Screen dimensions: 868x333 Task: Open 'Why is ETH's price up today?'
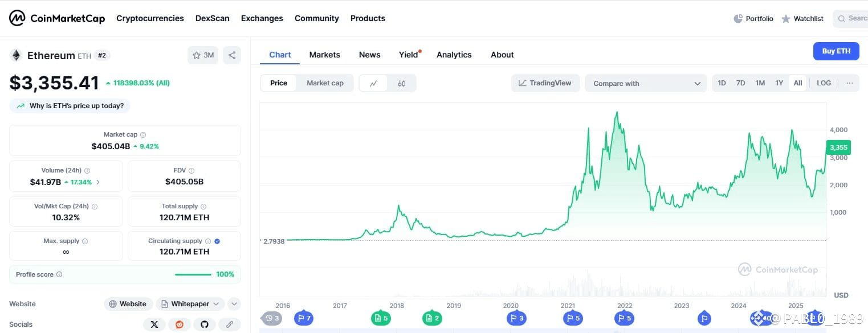point(70,106)
